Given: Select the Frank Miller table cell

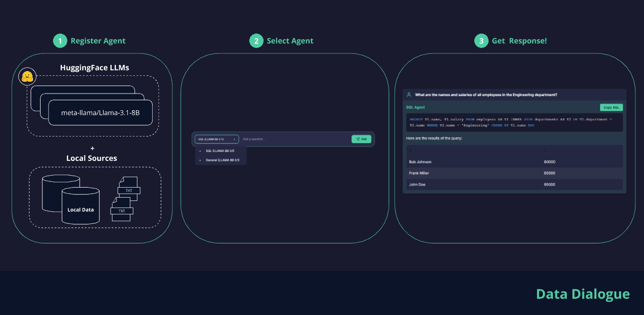Looking at the screenshot, I should (474, 173).
